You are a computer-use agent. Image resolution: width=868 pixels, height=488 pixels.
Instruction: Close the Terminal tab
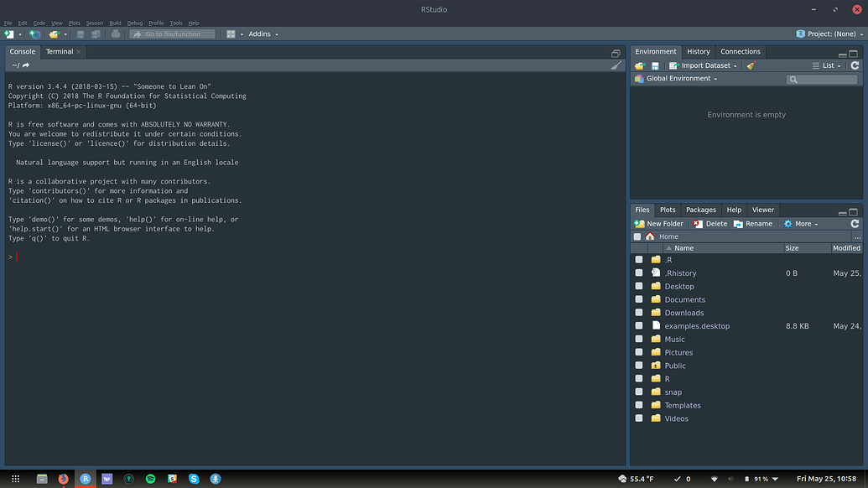click(79, 52)
